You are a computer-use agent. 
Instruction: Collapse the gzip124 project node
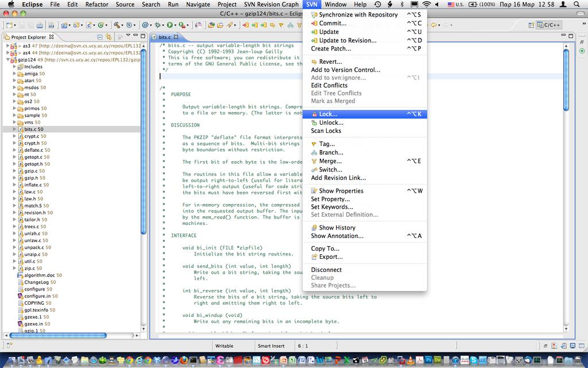(x=8, y=60)
